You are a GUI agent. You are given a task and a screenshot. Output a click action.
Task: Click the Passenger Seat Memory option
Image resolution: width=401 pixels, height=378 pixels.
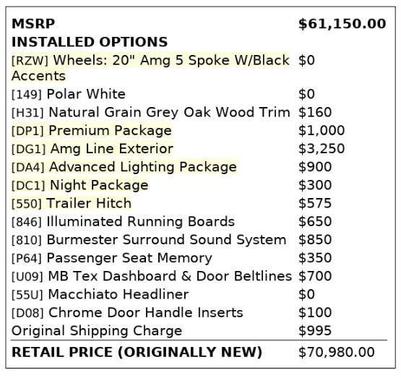tap(112, 258)
